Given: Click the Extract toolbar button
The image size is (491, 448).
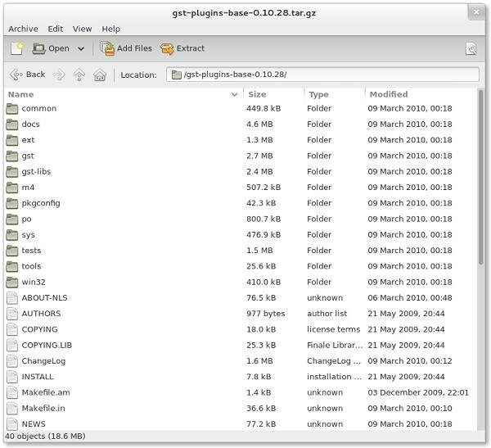Looking at the screenshot, I should (x=182, y=48).
